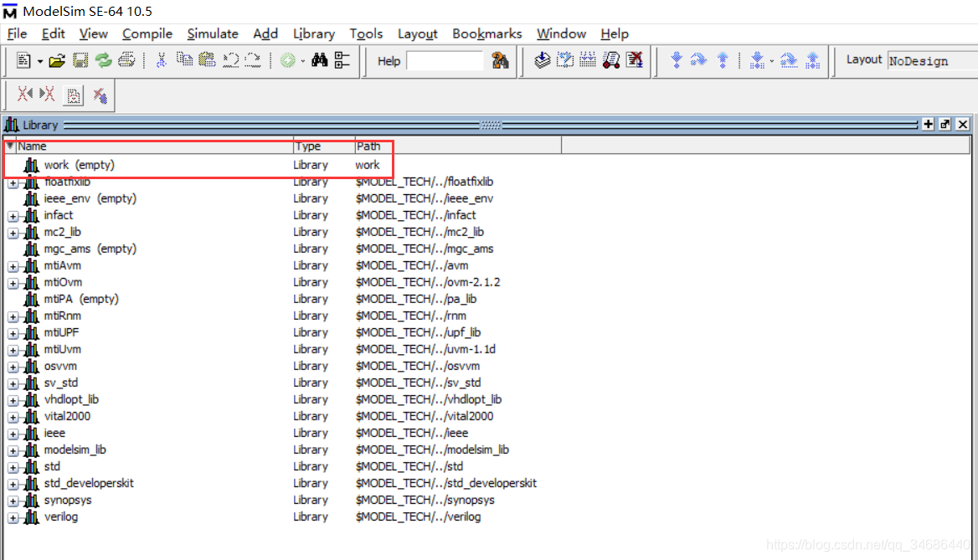This screenshot has width=978, height=560.
Task: Click the document with red X icon
Action: (635, 60)
